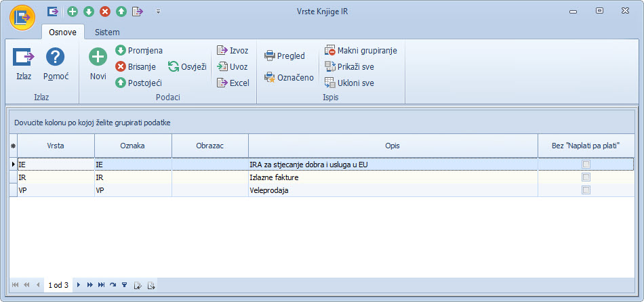Image resolution: width=644 pixels, height=302 pixels.
Task: Open the round application menu button
Action: click(22, 16)
